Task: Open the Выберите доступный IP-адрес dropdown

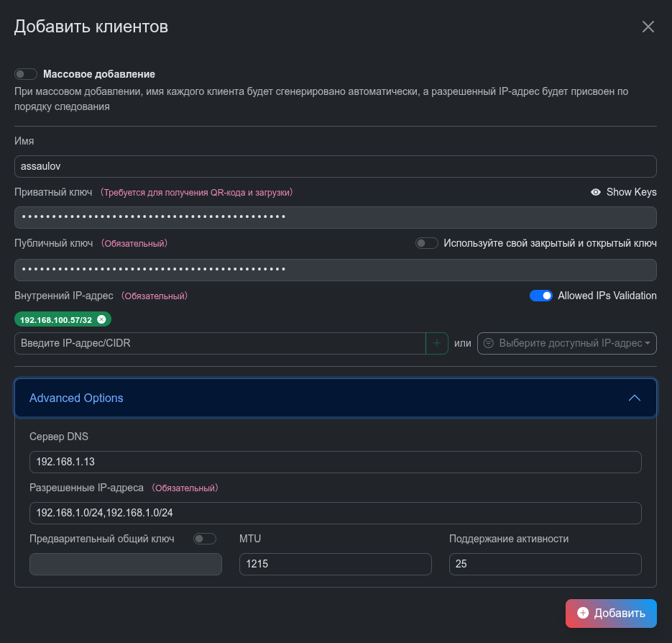Action: tap(566, 343)
